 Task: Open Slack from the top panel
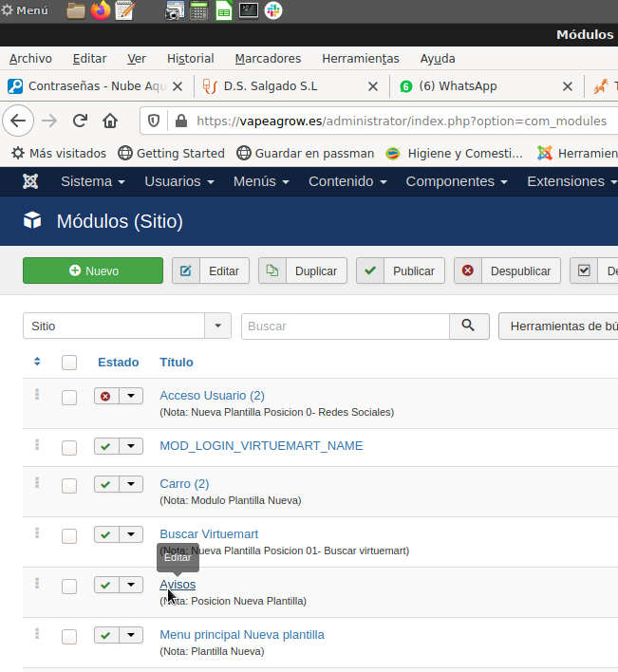(273, 10)
